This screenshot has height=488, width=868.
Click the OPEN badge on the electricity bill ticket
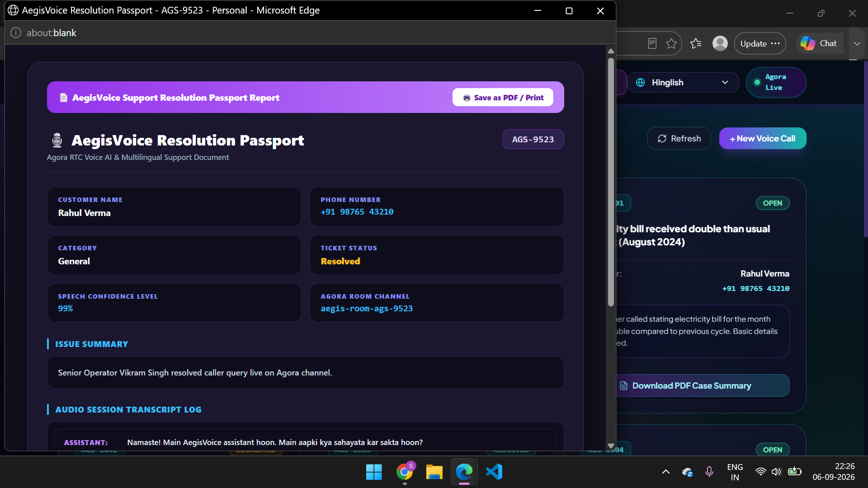click(773, 203)
